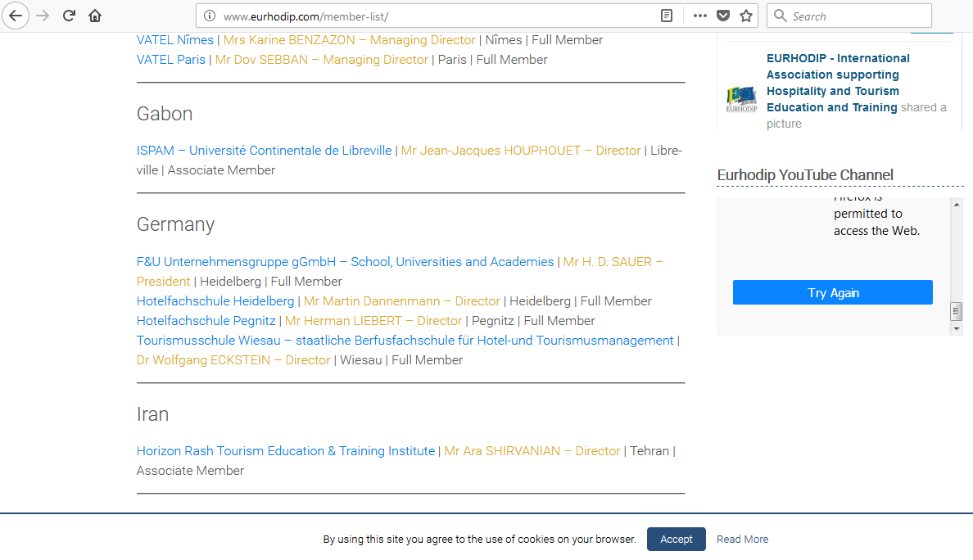Viewport: 973px width, 560px height.
Task: Open the Hotelfachschule Heidelberg link
Action: click(x=215, y=301)
